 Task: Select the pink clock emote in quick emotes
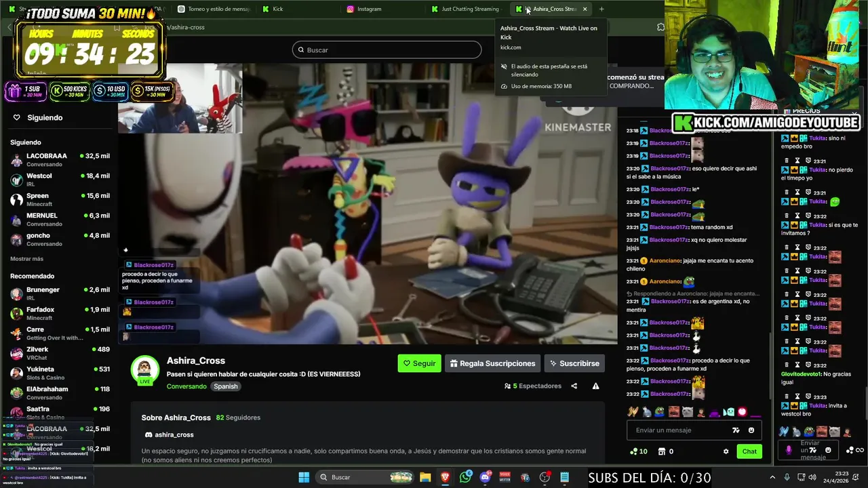coord(743,411)
